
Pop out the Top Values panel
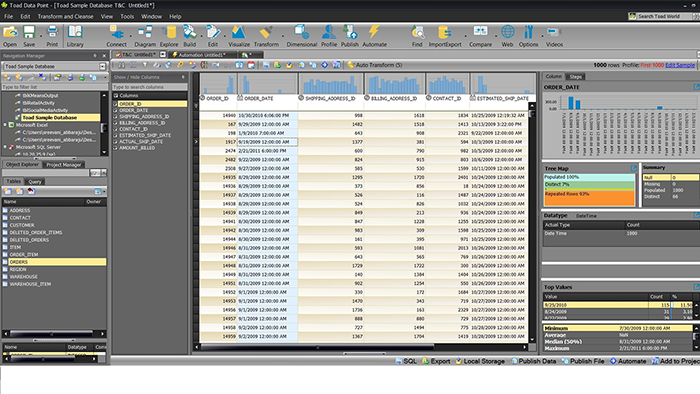(696, 287)
